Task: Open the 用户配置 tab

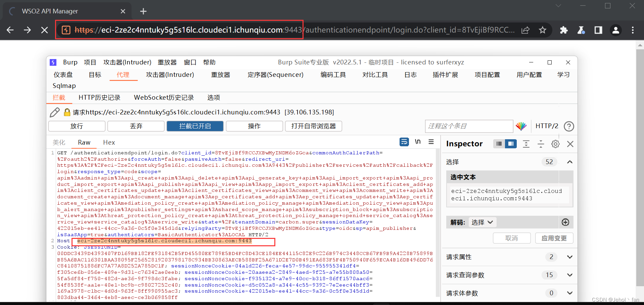Action: tap(529, 75)
